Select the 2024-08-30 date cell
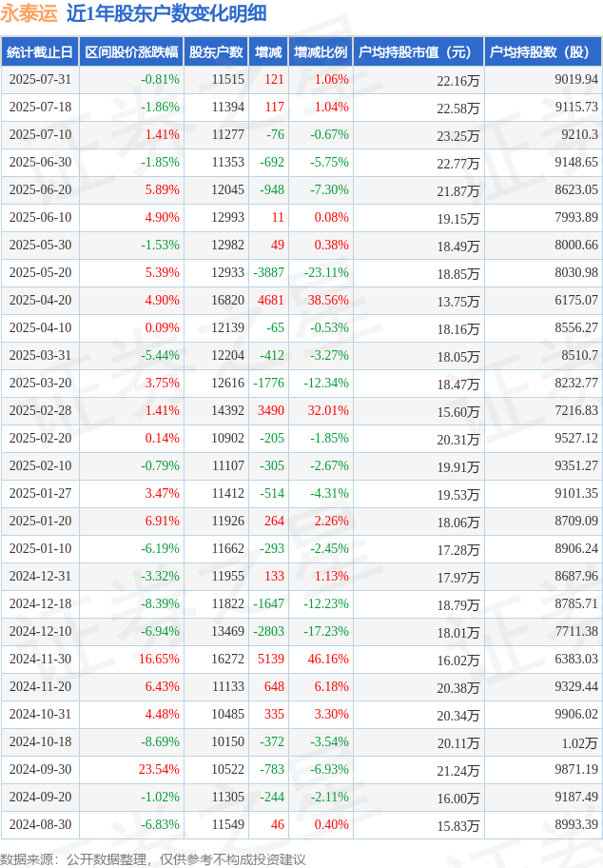Image resolution: width=603 pixels, height=868 pixels. 40,825
